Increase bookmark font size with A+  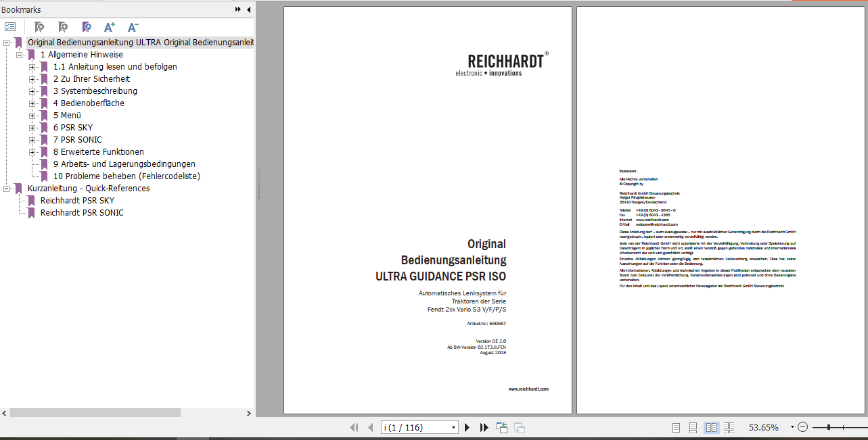110,27
